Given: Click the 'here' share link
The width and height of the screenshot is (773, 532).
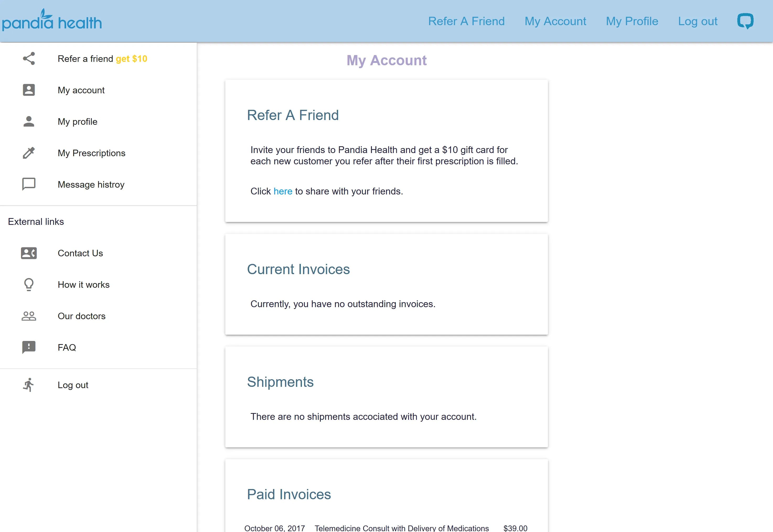Looking at the screenshot, I should pyautogui.click(x=282, y=191).
